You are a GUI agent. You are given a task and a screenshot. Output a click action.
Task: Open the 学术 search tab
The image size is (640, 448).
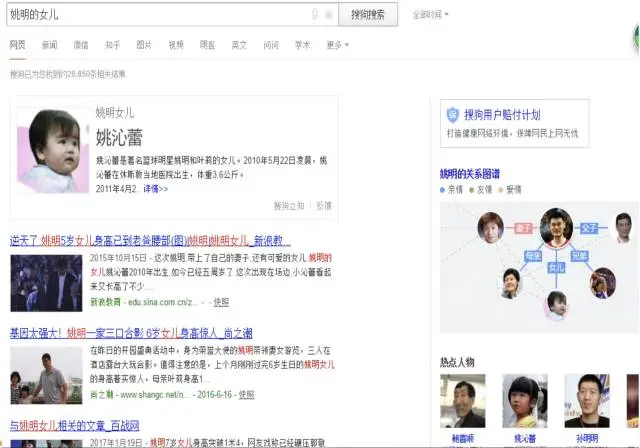pos(302,45)
